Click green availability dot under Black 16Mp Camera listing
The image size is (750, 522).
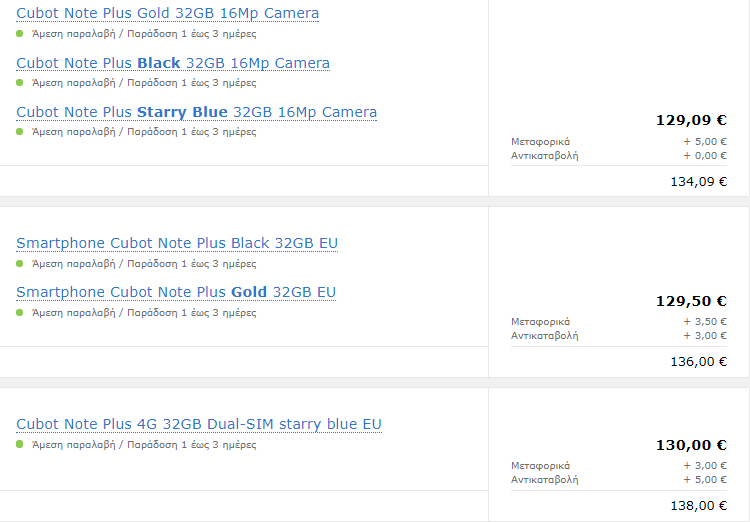20,82
